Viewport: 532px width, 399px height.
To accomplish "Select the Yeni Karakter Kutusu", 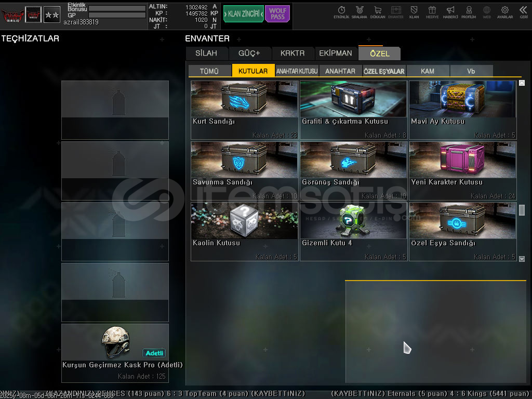I will click(463, 170).
